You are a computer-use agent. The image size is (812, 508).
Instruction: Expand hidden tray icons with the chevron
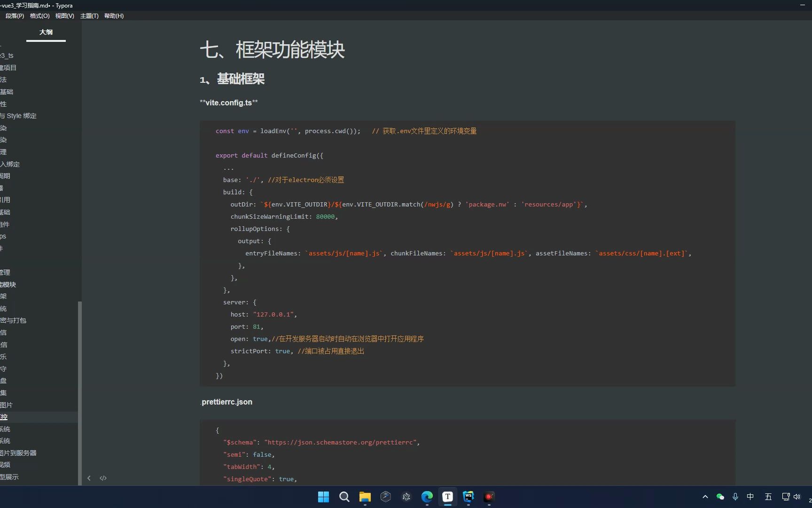point(705,497)
